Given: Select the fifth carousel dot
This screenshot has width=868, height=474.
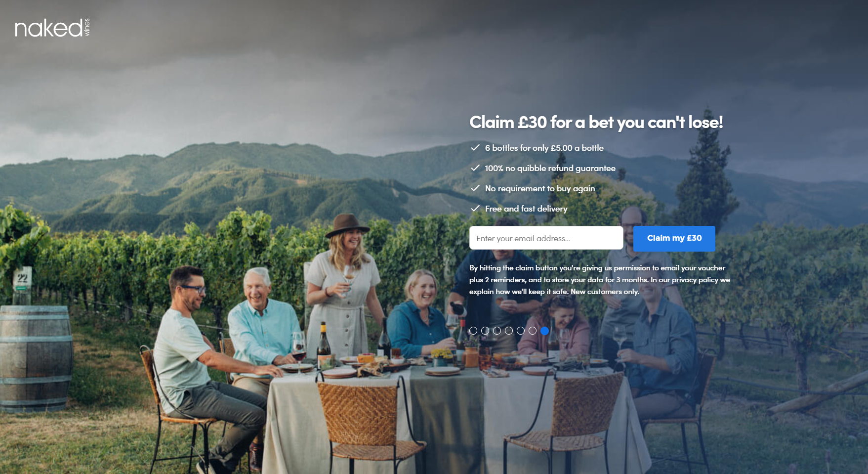Looking at the screenshot, I should click(521, 331).
